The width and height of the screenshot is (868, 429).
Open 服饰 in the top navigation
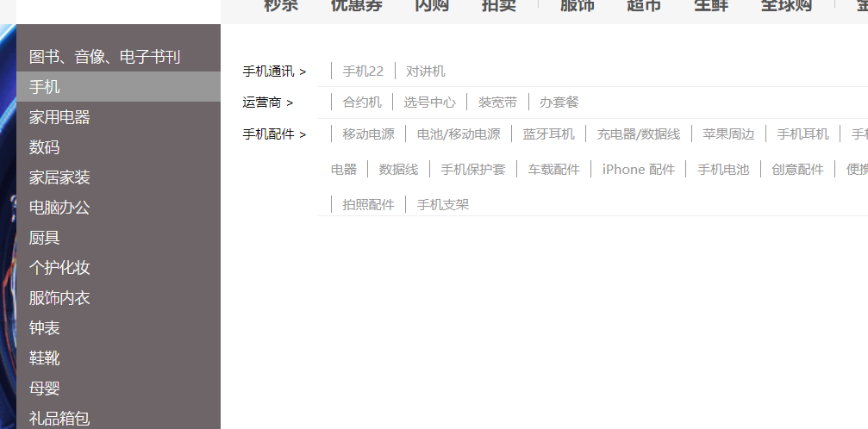(x=577, y=5)
